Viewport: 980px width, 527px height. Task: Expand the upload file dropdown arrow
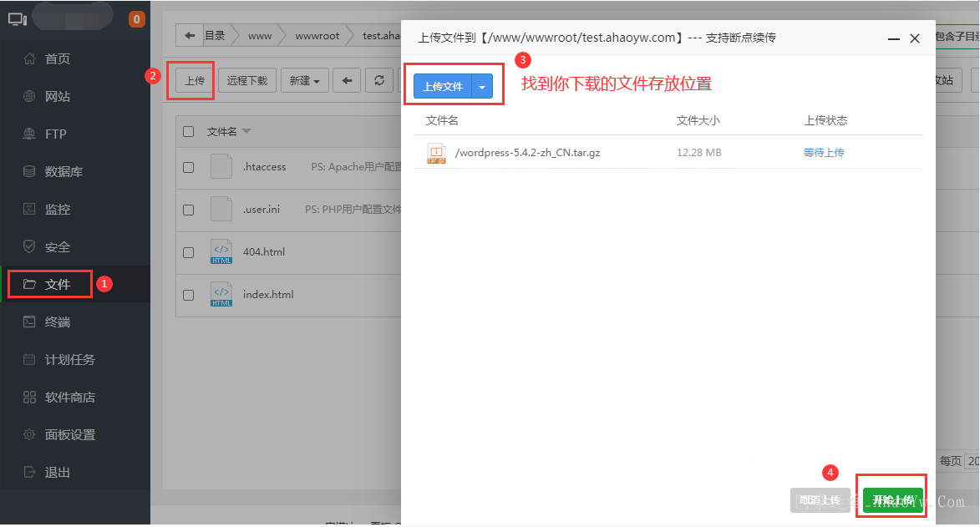point(482,87)
